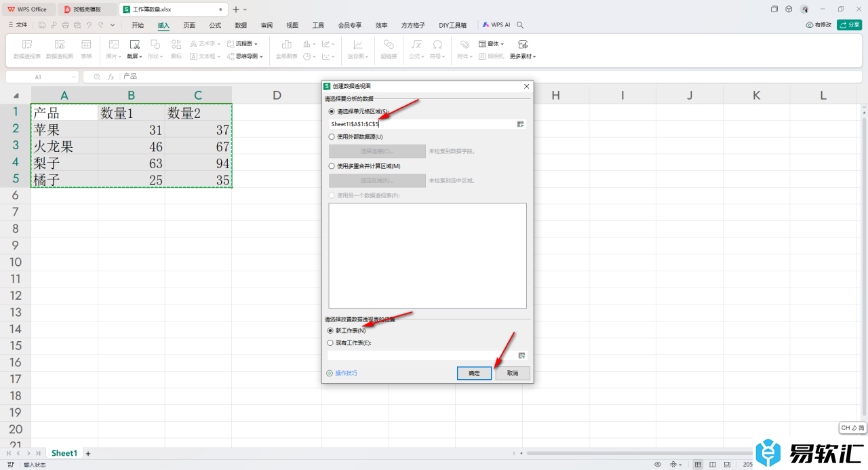The height and width of the screenshot is (470, 868).
Task: Click the Symbol (符号) omega icon
Action: click(437, 44)
